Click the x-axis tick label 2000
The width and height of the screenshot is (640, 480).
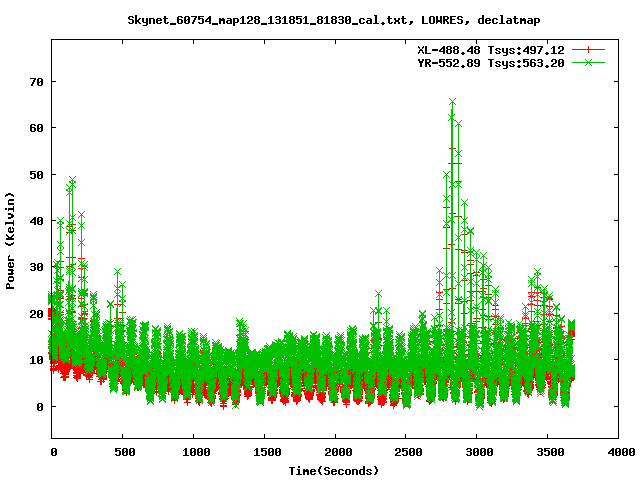[x=338, y=452]
